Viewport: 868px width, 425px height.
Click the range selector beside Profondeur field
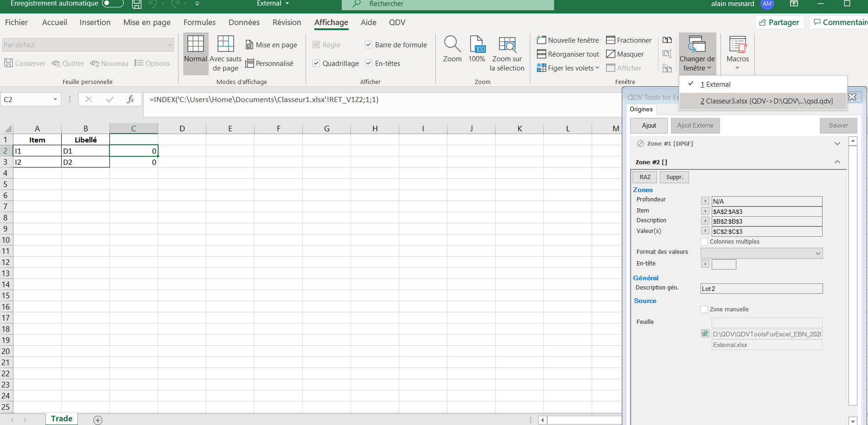(705, 201)
